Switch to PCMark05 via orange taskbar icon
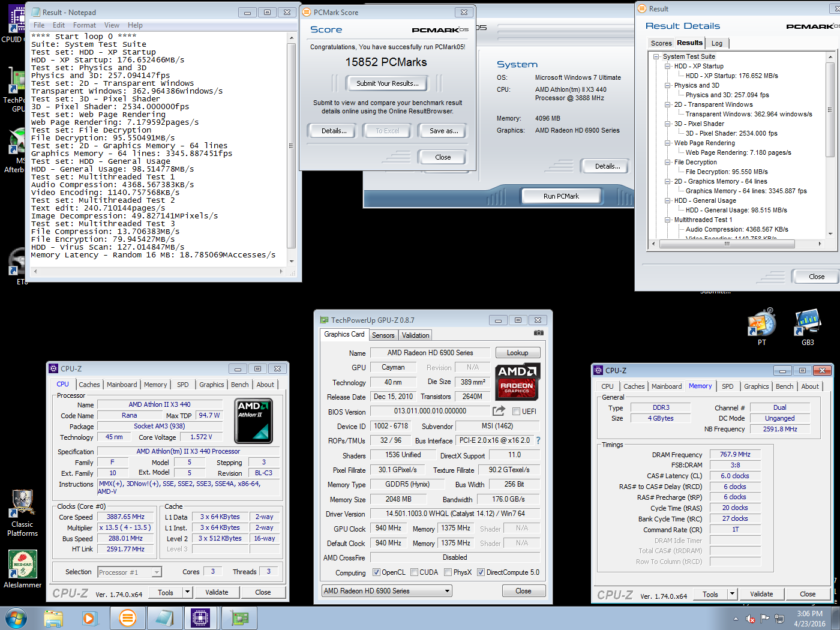Viewport: 840px width, 630px height. pyautogui.click(x=127, y=618)
